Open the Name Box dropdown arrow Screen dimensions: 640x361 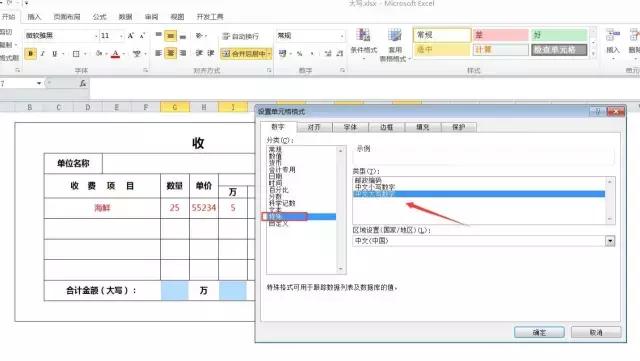39,83
